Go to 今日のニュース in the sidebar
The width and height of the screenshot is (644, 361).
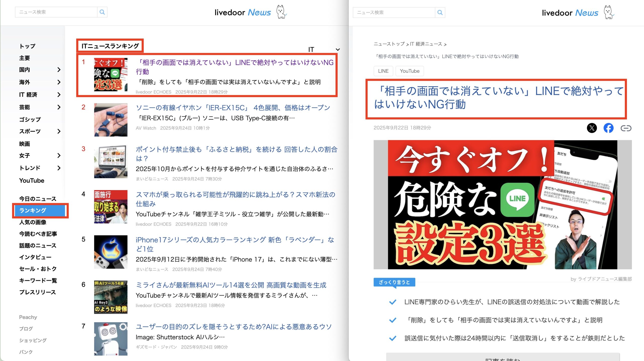click(38, 199)
